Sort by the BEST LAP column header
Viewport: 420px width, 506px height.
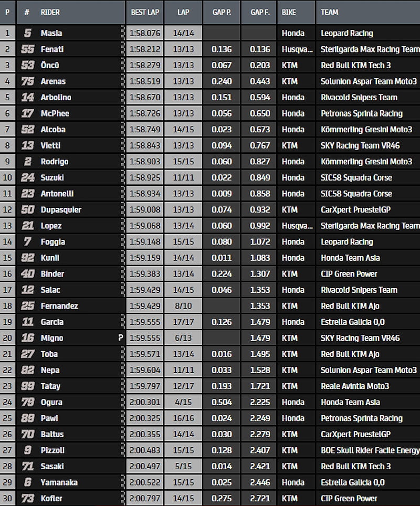point(145,12)
